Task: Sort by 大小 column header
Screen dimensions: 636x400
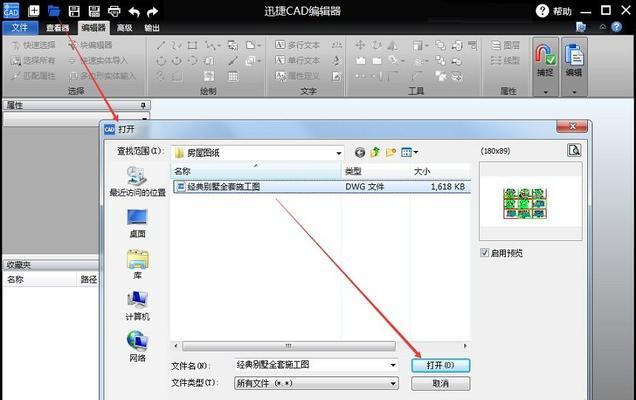Action: click(440, 171)
